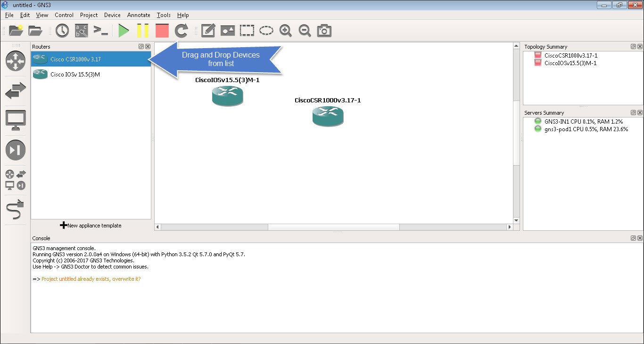This screenshot has height=344, width=644.
Task: Click canvas scroll left arrow
Action: (158, 227)
